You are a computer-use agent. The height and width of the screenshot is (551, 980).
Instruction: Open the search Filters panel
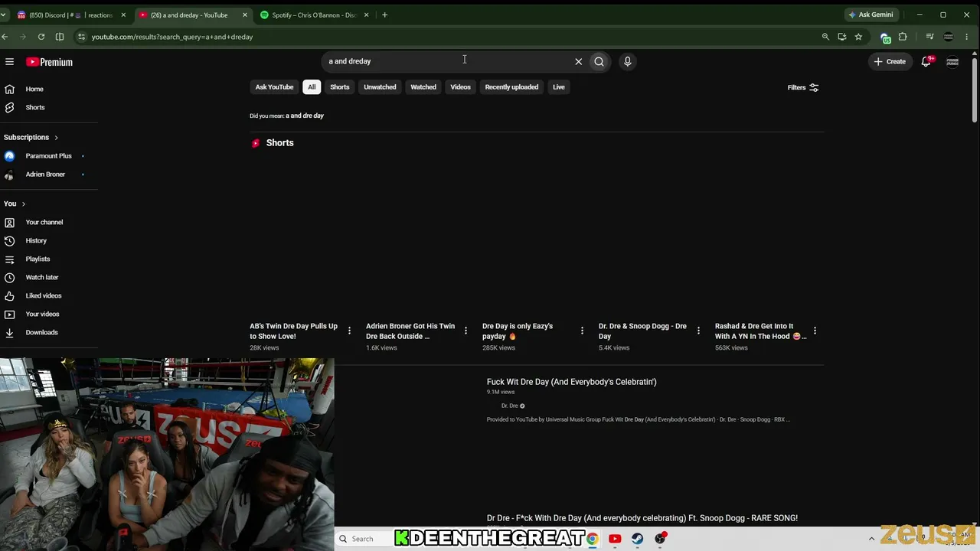point(803,88)
